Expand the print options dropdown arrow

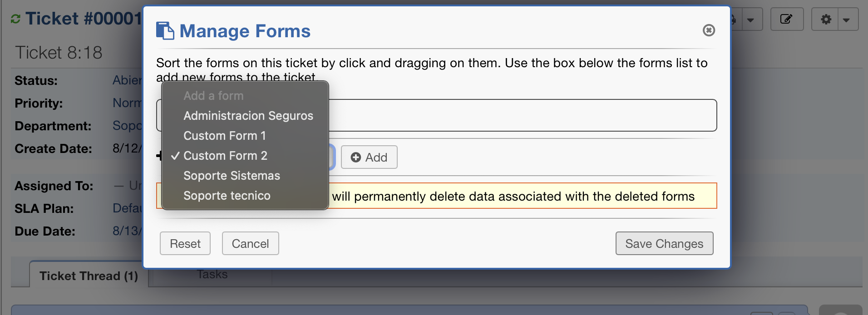750,20
